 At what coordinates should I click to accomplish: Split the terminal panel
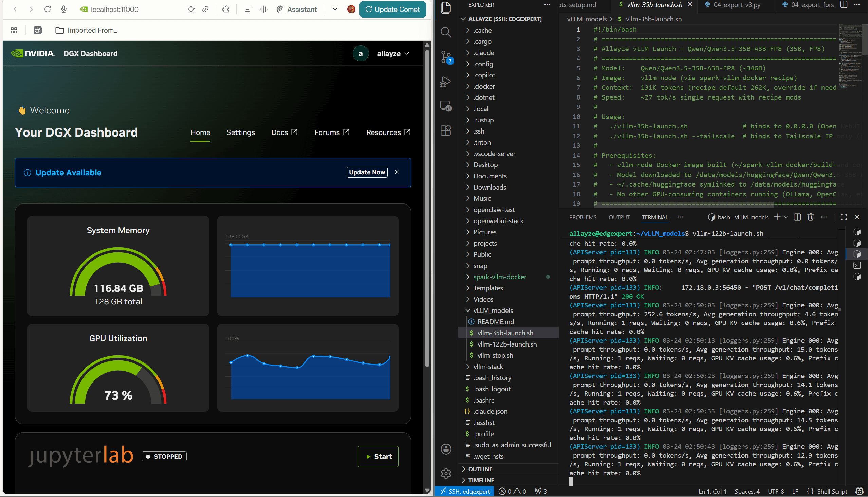pyautogui.click(x=797, y=217)
